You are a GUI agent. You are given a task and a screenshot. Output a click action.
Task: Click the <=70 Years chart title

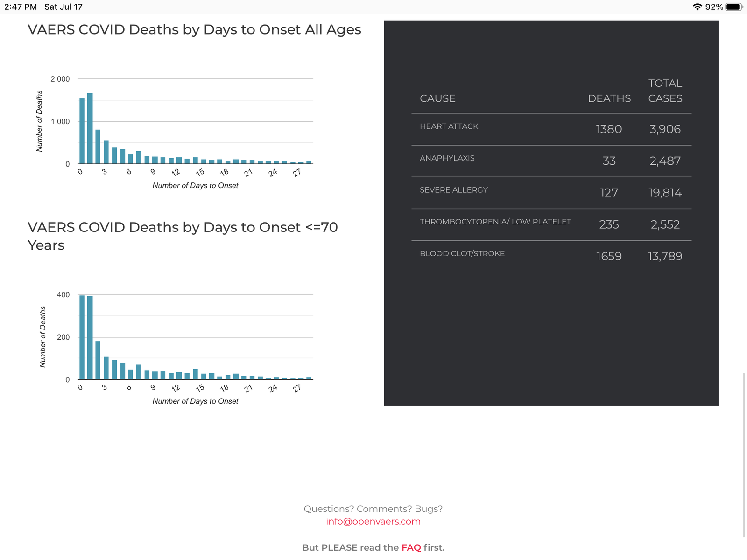[x=183, y=236]
